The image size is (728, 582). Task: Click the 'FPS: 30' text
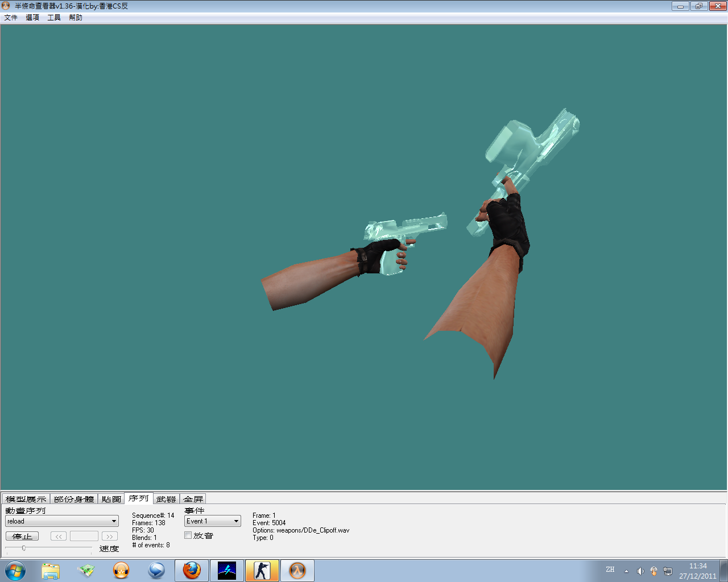tap(143, 530)
